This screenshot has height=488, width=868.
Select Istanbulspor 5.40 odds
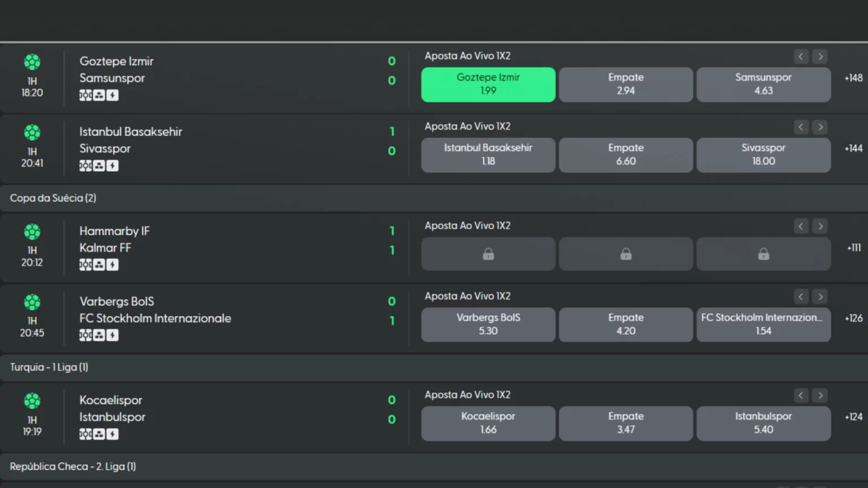[x=763, y=423]
